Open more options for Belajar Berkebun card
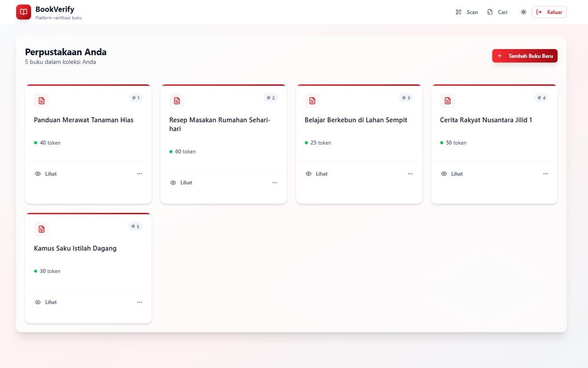Screen dimensions: 588x368 pos(410,174)
